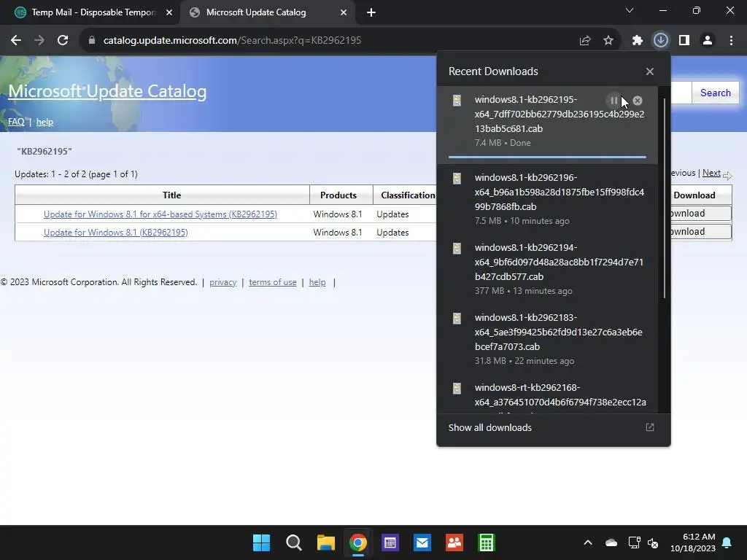
Task: Go to the Next results page
Action: point(711,174)
